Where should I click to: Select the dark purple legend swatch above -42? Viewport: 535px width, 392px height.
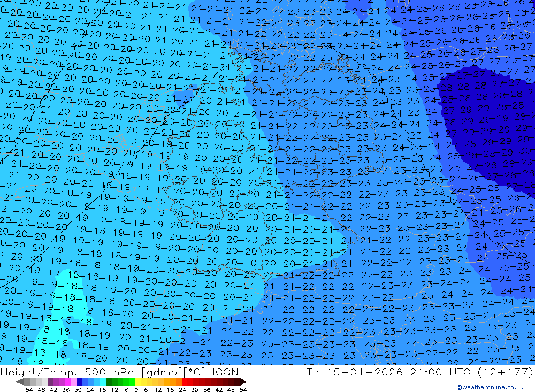point(50,381)
